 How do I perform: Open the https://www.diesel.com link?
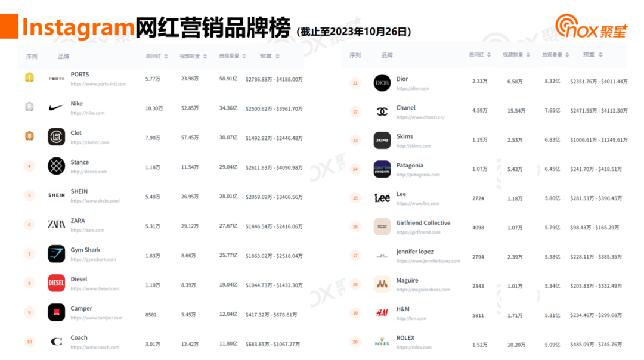(x=95, y=288)
